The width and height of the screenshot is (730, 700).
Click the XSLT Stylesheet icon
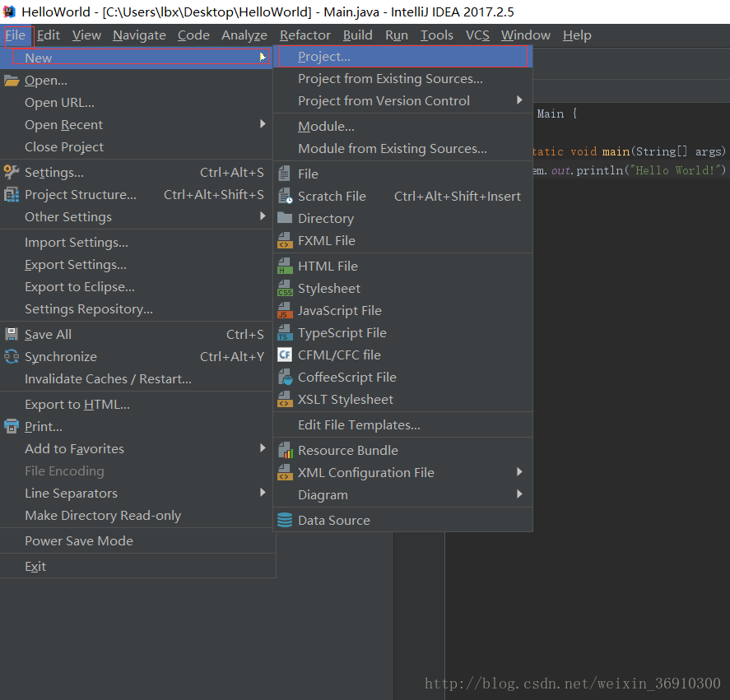coord(285,399)
